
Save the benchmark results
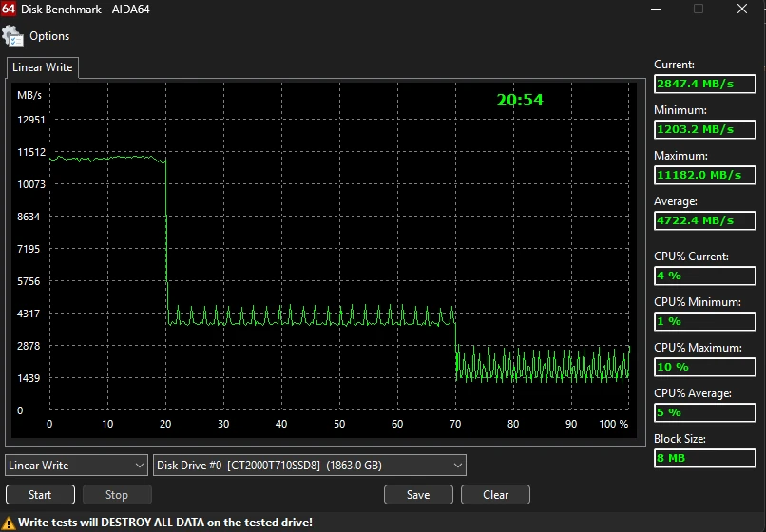click(418, 495)
